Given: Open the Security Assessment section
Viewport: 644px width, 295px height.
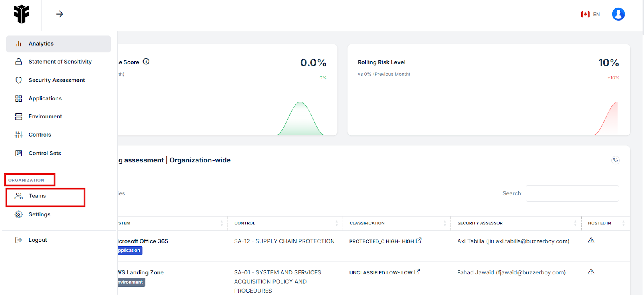Looking at the screenshot, I should click(x=56, y=80).
